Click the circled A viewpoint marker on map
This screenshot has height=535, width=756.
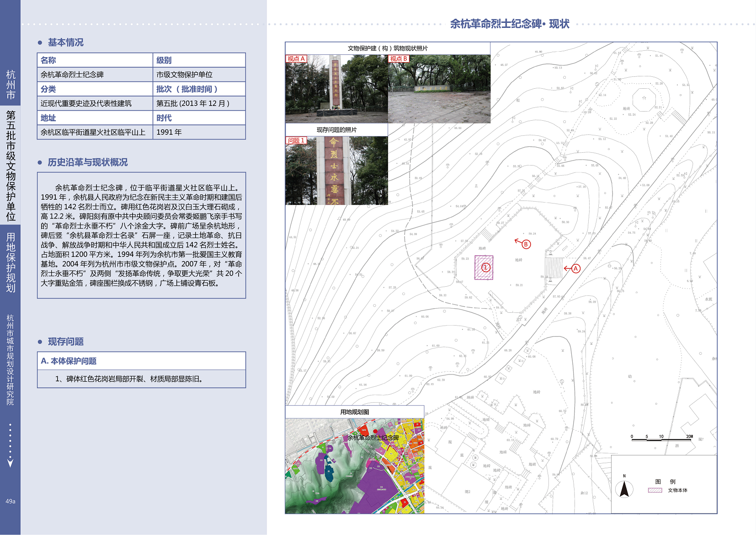pyautogui.click(x=576, y=268)
